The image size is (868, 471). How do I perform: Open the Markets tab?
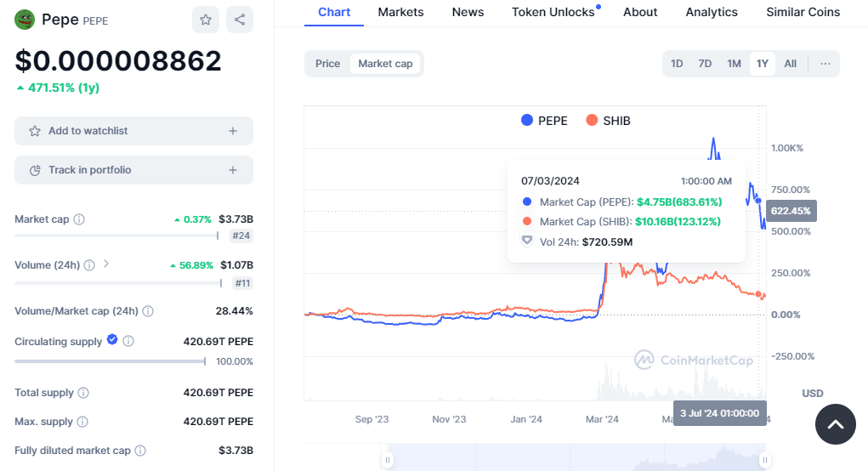[x=400, y=12]
